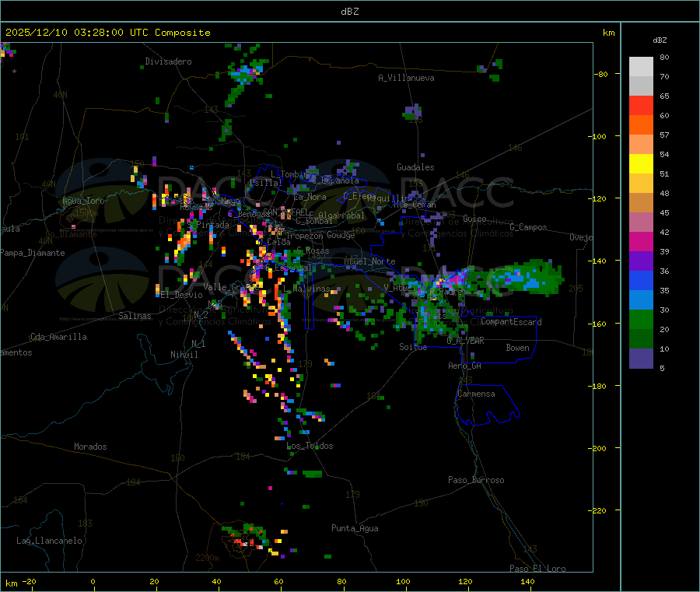Pick the green 30 dBZ legend swatch

[641, 319]
